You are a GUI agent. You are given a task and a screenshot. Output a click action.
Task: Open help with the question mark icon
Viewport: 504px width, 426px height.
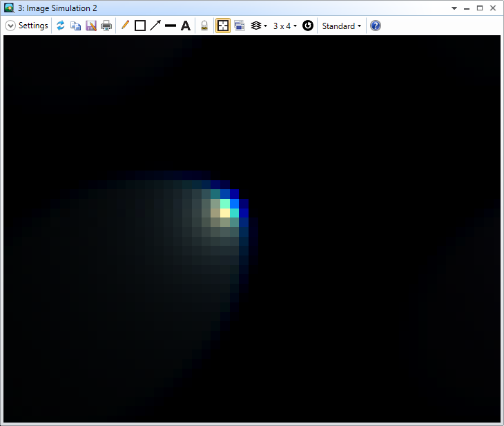(376, 26)
